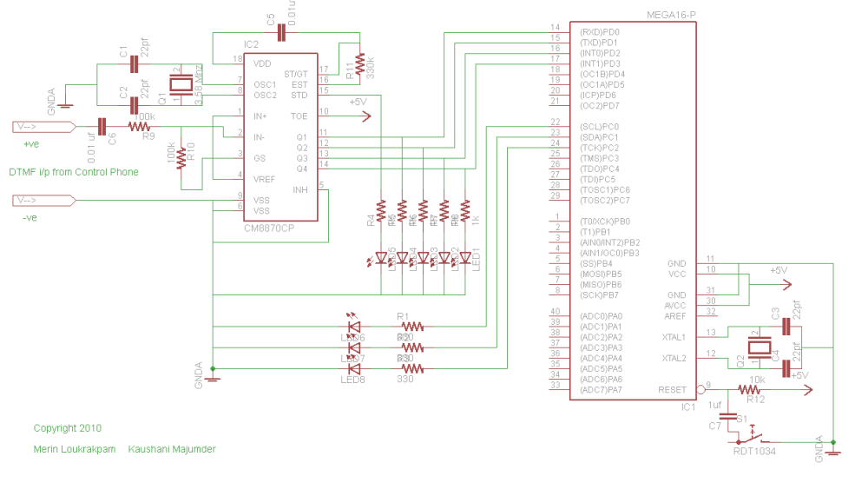Click the STD pin label
Screen dimensions: 868x496
[299, 96]
